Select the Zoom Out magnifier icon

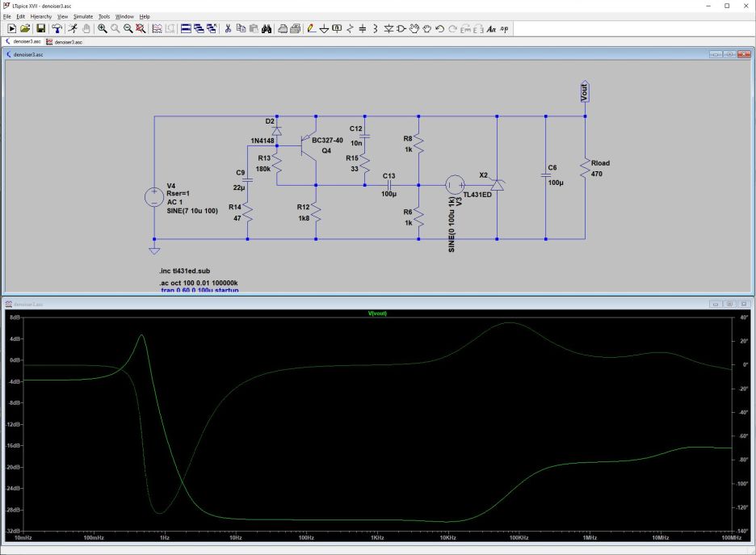128,29
